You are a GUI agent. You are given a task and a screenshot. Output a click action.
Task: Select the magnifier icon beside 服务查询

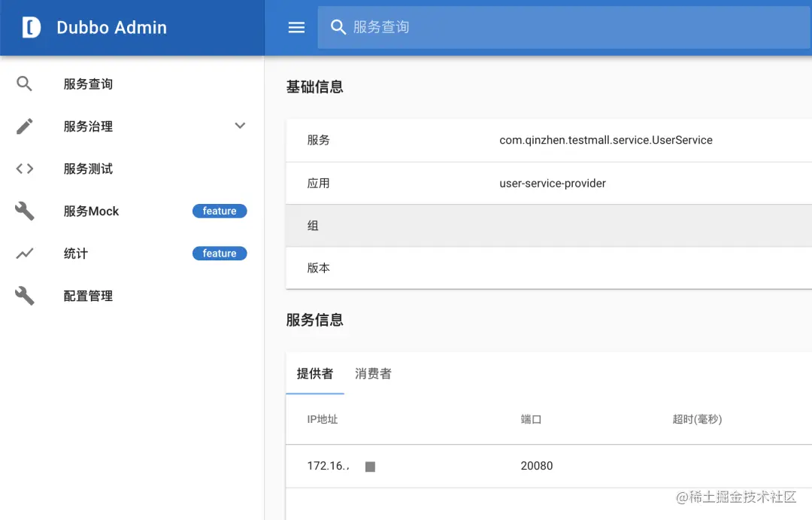click(x=23, y=84)
